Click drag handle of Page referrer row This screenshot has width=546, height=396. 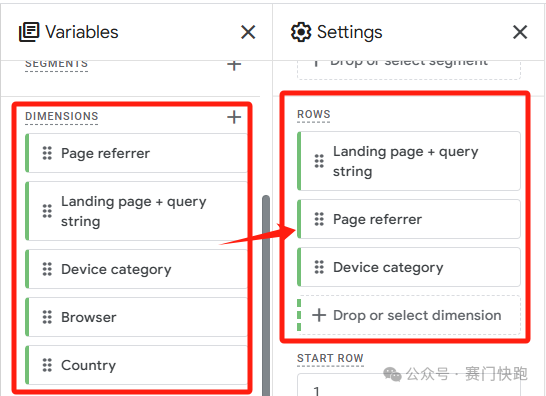(x=319, y=219)
